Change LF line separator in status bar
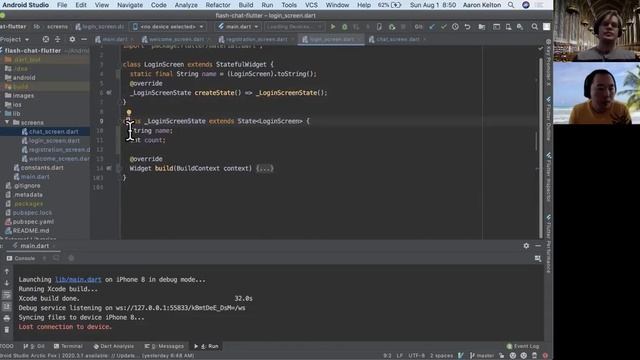 pos(400,356)
